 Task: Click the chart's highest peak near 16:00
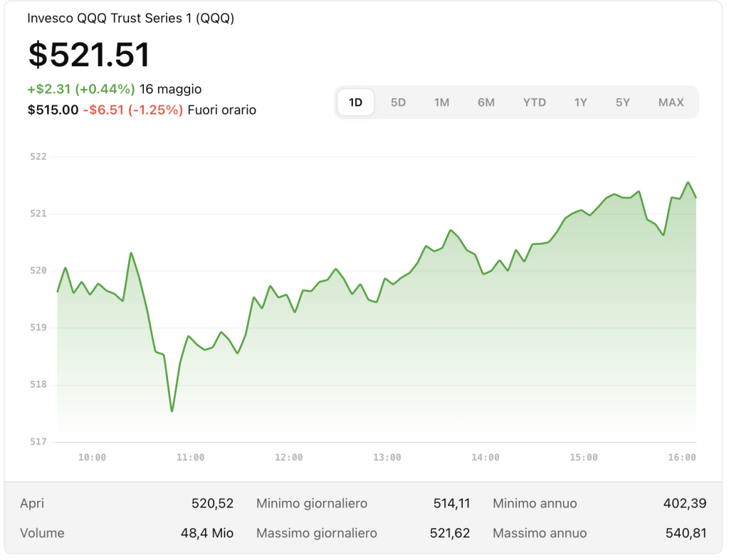[688, 182]
